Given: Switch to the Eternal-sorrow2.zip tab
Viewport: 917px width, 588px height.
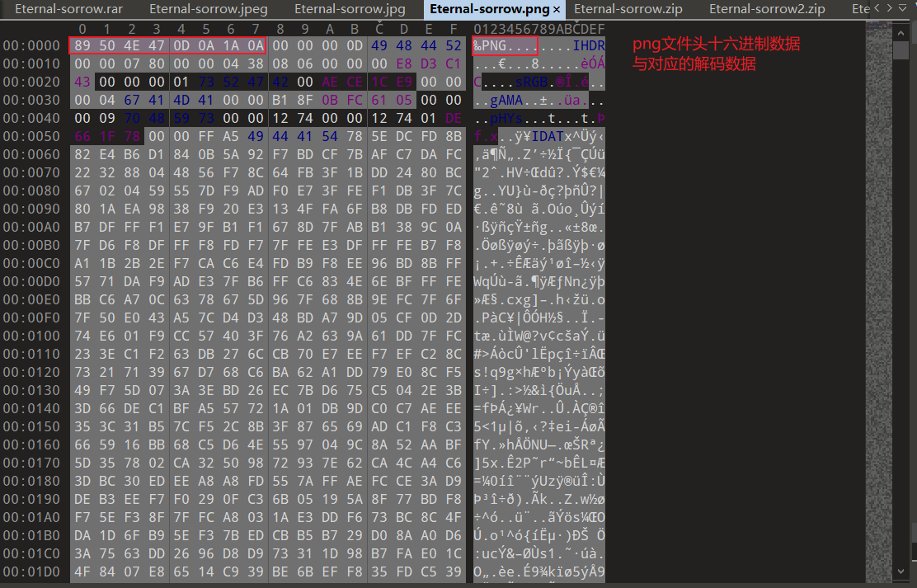Looking at the screenshot, I should (x=767, y=9).
